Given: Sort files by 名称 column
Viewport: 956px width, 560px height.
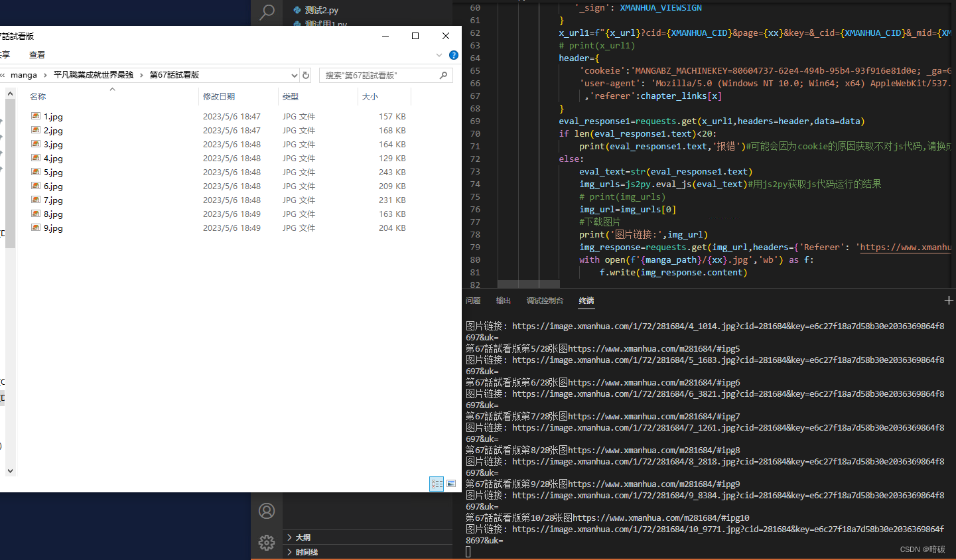Looking at the screenshot, I should coord(38,96).
